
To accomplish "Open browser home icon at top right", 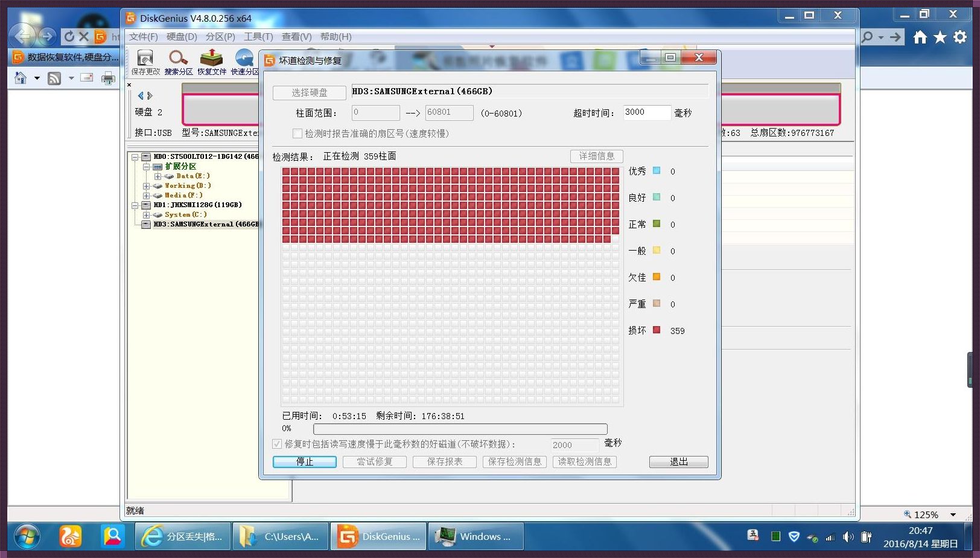I will [920, 37].
